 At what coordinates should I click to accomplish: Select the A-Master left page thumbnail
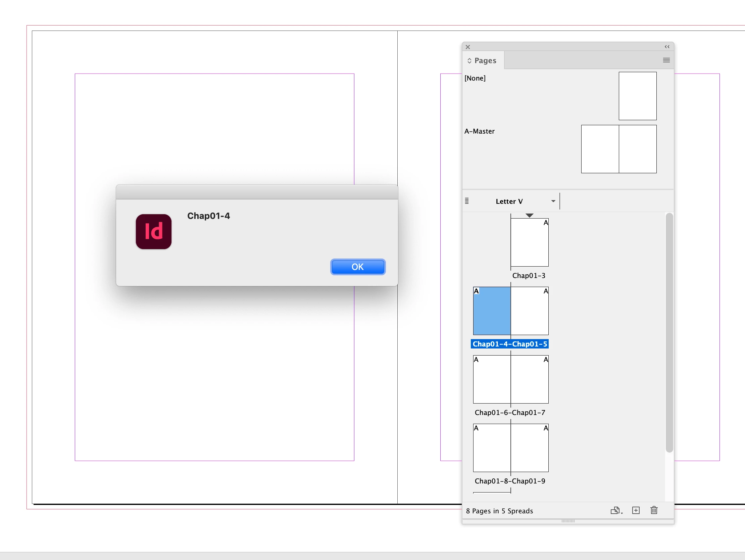coord(600,149)
